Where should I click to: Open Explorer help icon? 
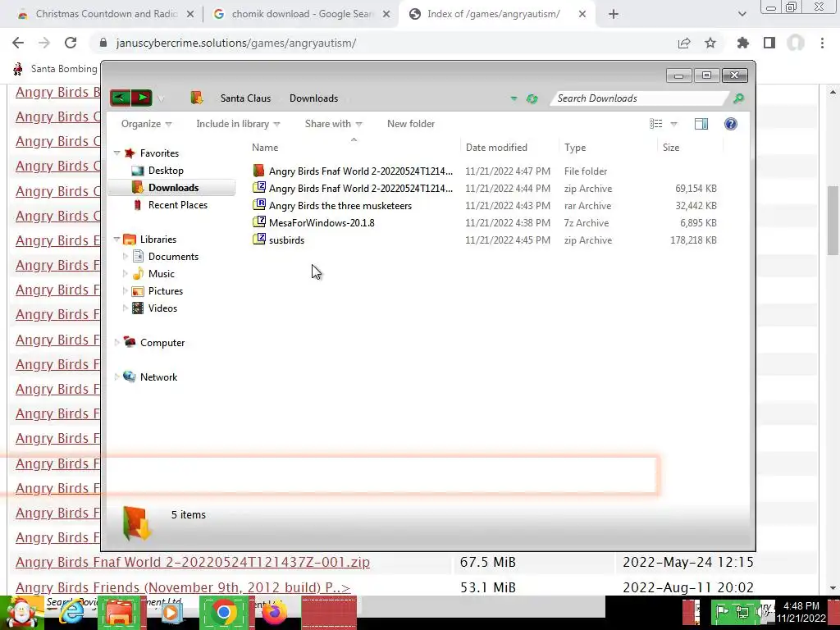(731, 124)
